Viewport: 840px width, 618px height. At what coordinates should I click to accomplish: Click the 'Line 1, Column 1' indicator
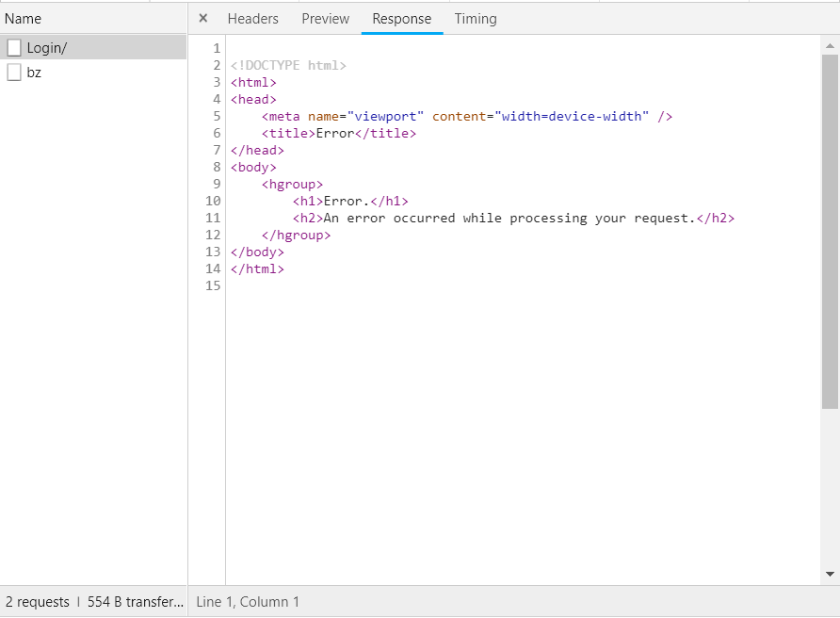coord(248,602)
